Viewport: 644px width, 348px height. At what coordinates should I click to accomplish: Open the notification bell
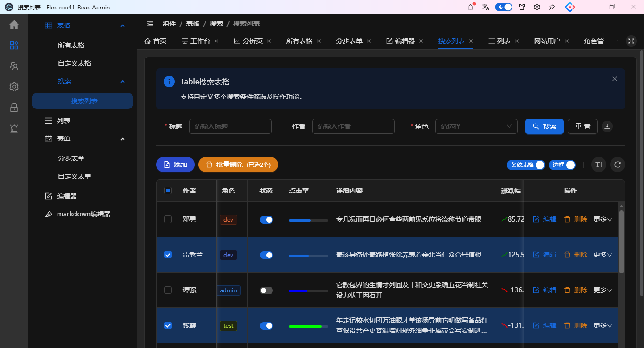(471, 7)
